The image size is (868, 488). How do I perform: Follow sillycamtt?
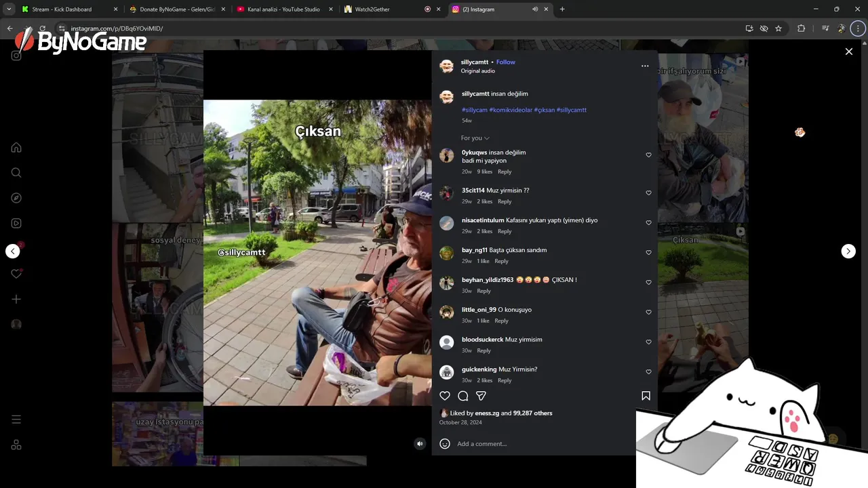(x=505, y=62)
